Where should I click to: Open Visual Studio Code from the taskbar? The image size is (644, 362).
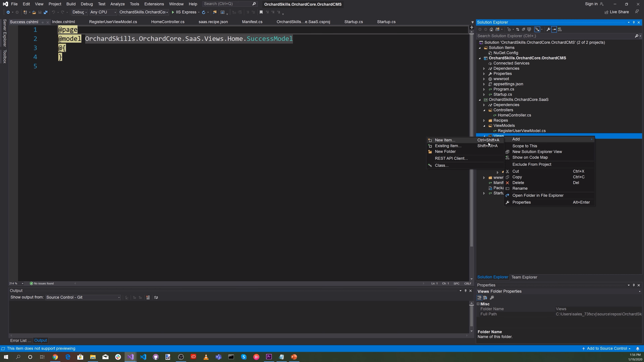[143, 357]
